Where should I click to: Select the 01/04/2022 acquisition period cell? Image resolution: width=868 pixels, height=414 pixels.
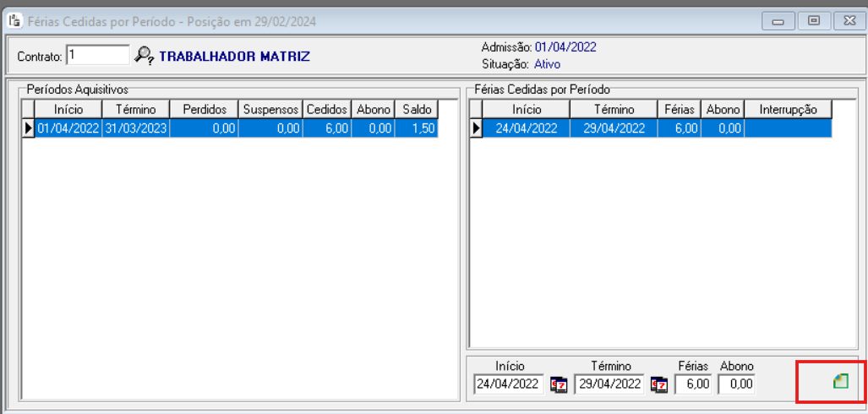pyautogui.click(x=68, y=128)
